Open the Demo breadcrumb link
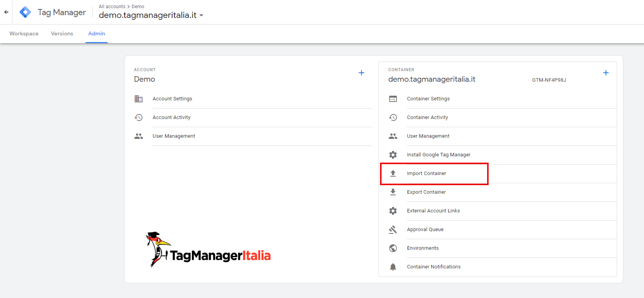The width and height of the screenshot is (644, 298). pyautogui.click(x=138, y=7)
